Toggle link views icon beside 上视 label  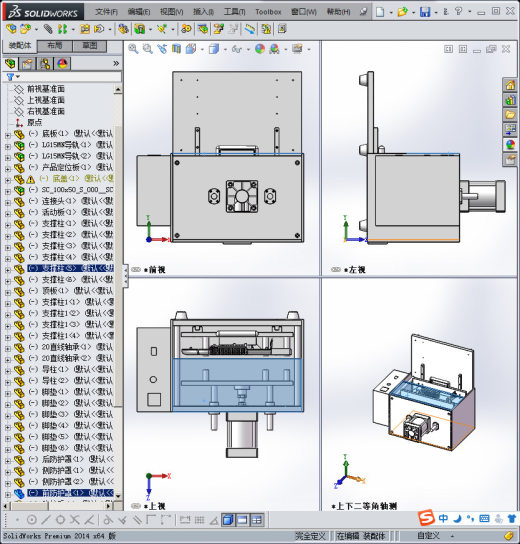click(x=136, y=506)
